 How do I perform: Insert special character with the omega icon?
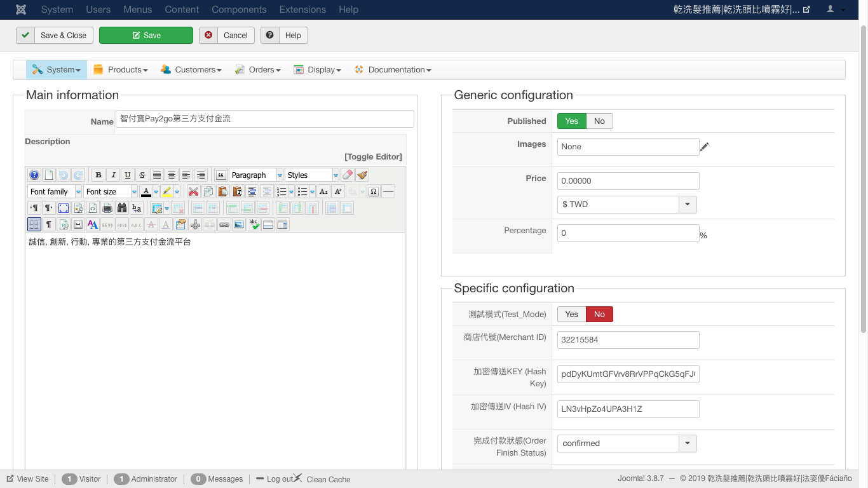click(x=374, y=192)
